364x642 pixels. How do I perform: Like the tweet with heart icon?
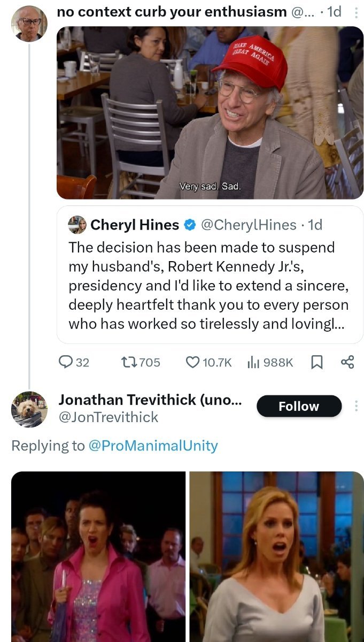(x=192, y=362)
